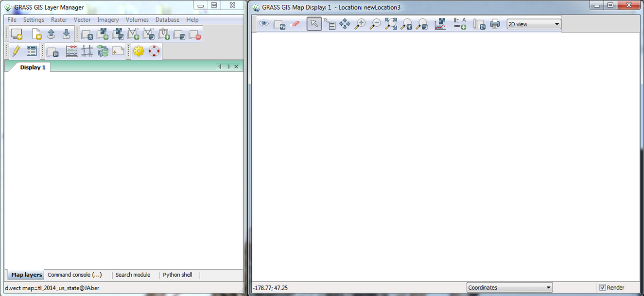This screenshot has height=296, width=644.
Task: Click the load map layers icon
Action: 87,34
